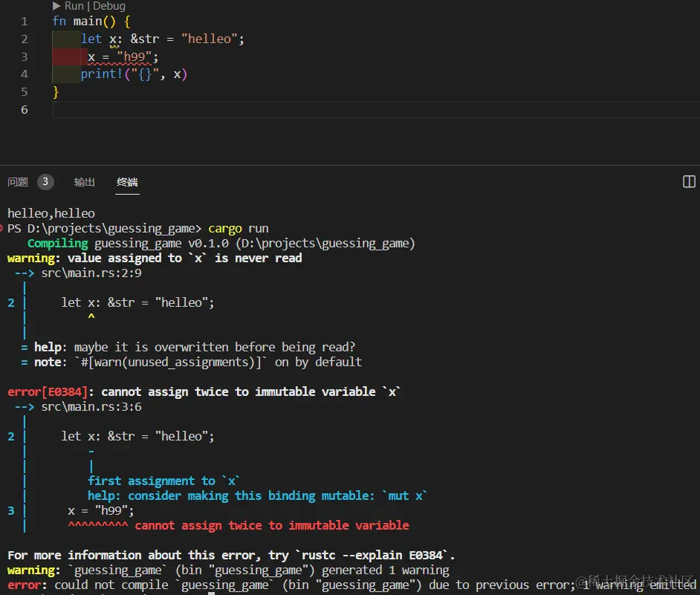
Task: Click the 'help: consider making this binding mutable' line
Action: point(257,496)
